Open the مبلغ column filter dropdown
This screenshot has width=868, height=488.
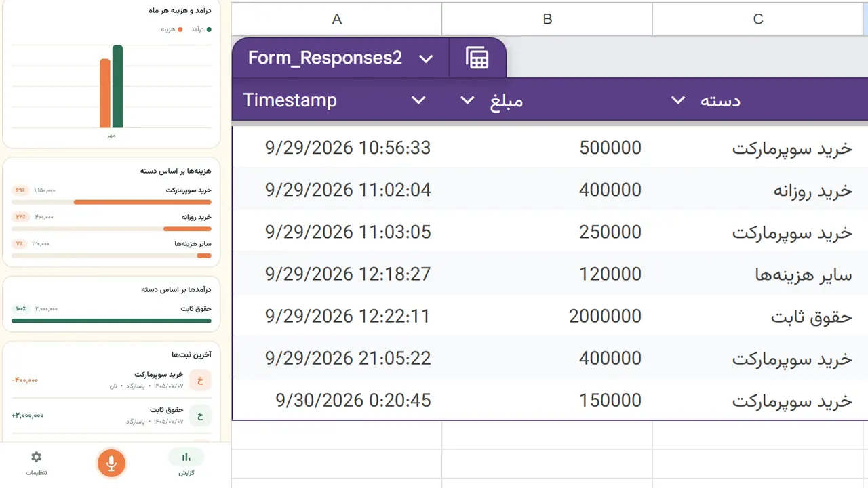pyautogui.click(x=467, y=100)
